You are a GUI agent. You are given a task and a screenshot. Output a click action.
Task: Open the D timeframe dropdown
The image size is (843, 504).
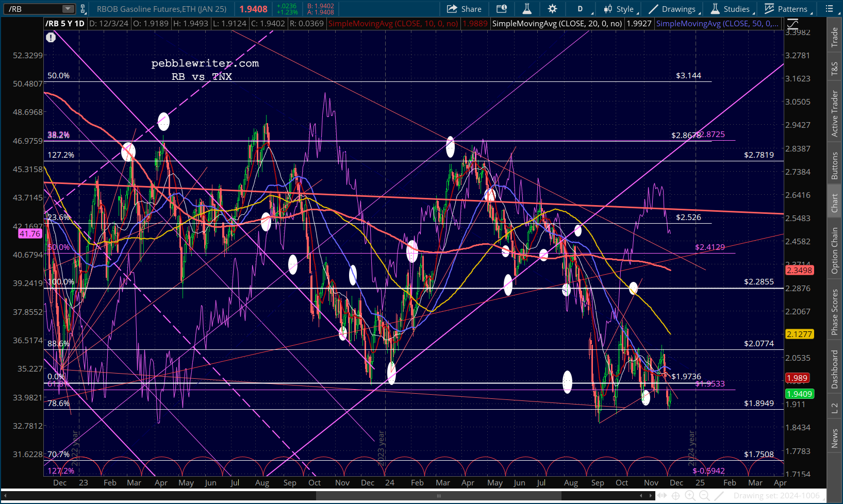[583, 9]
